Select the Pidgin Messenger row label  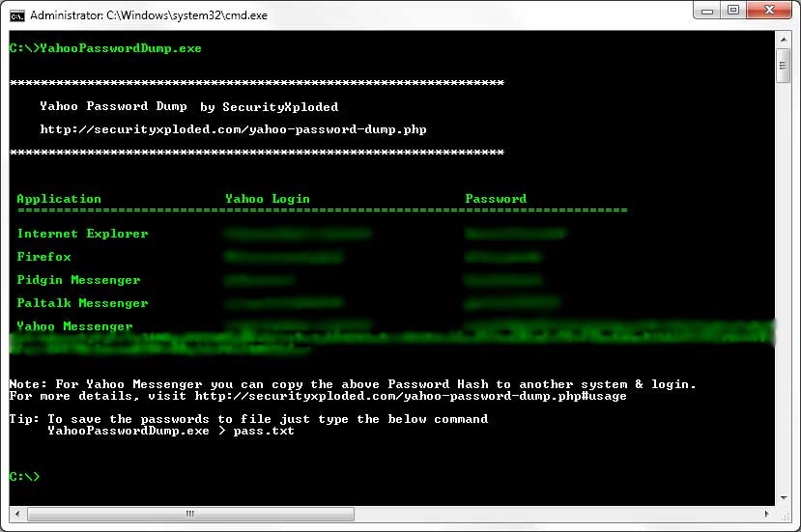(78, 280)
